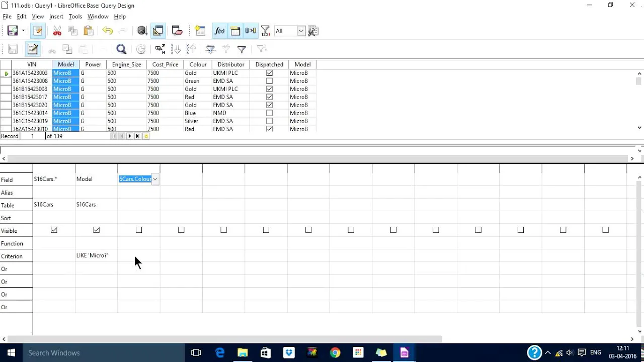Click the Sort A-Z dialog icon
Image resolution: width=644 pixels, height=362 pixels.
160,49
